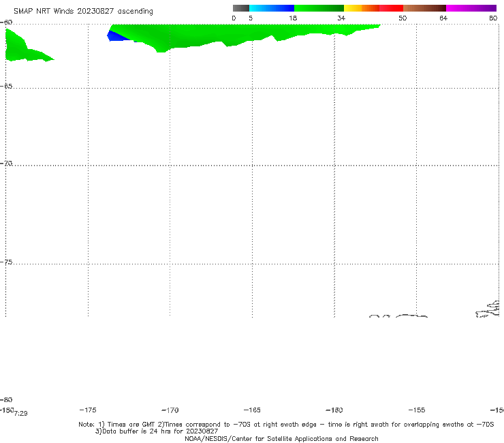This screenshot has width=504, height=443.
Task: Click the title "SMAP NRT Winds 20230827 ascending"
Action: pyautogui.click(x=83, y=11)
